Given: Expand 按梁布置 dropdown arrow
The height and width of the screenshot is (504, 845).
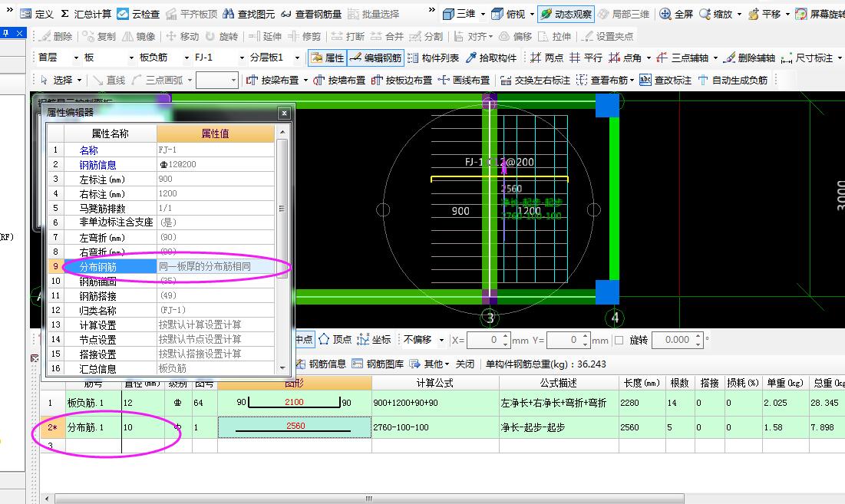Looking at the screenshot, I should (305, 81).
